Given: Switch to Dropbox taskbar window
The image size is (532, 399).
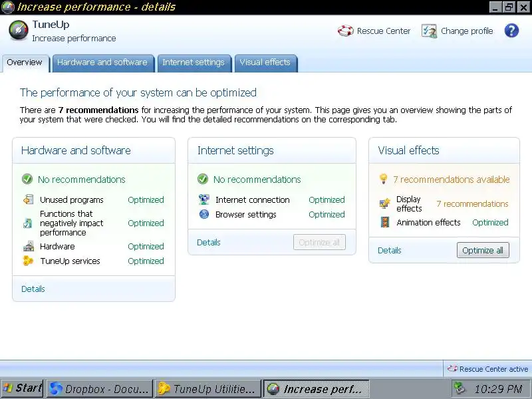Looking at the screenshot, I should [x=99, y=388].
